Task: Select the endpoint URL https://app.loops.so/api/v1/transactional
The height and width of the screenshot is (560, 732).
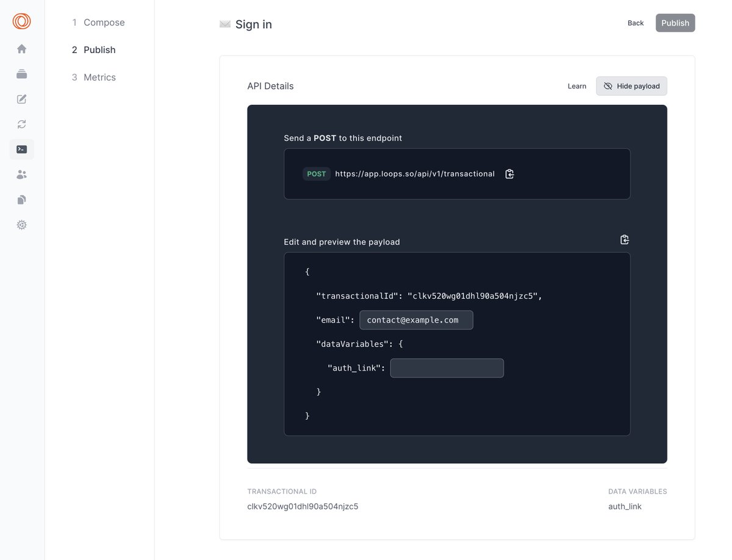Action: pos(415,174)
